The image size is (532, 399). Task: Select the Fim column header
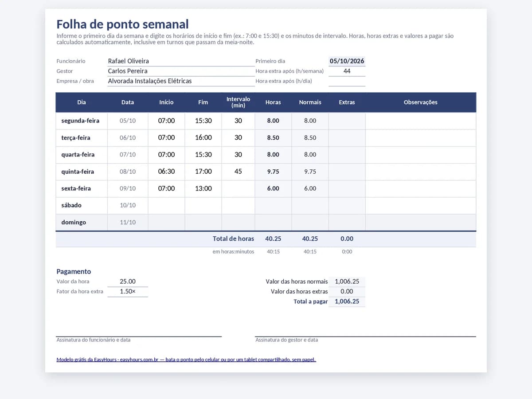pyautogui.click(x=203, y=102)
